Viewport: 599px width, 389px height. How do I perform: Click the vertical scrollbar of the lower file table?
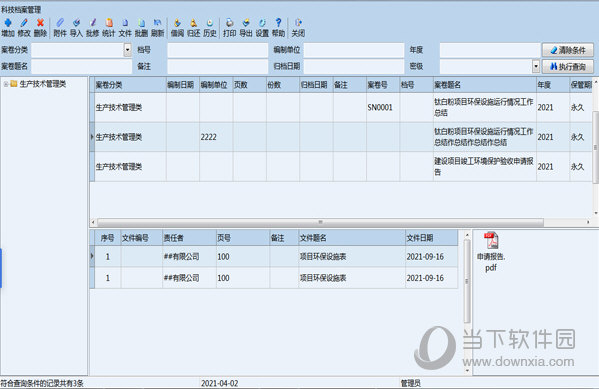[467, 281]
